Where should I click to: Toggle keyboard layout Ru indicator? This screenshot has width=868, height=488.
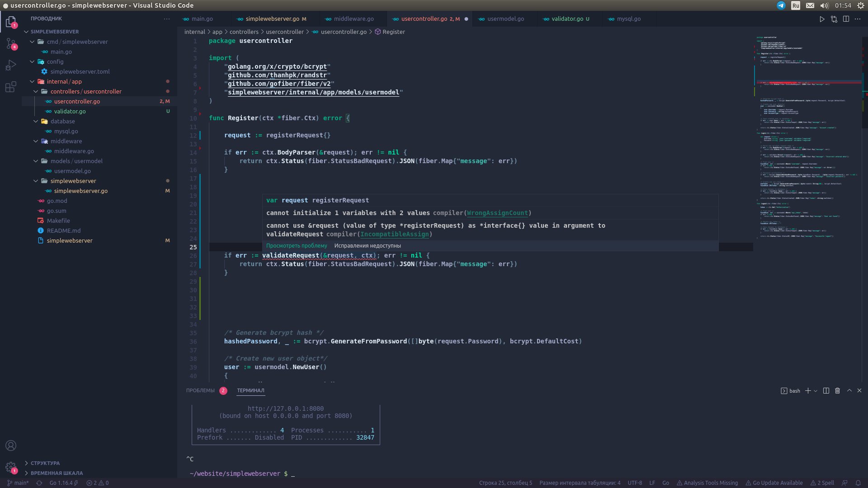click(796, 5)
